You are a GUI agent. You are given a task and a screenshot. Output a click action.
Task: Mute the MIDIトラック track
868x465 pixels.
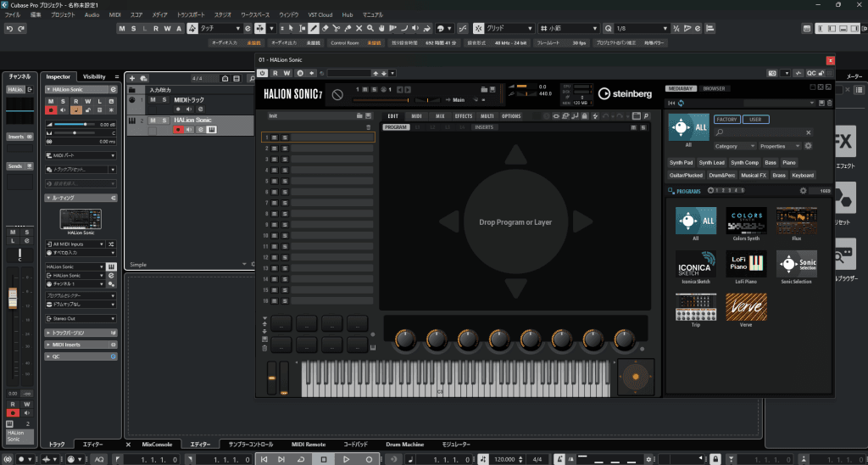(153, 100)
